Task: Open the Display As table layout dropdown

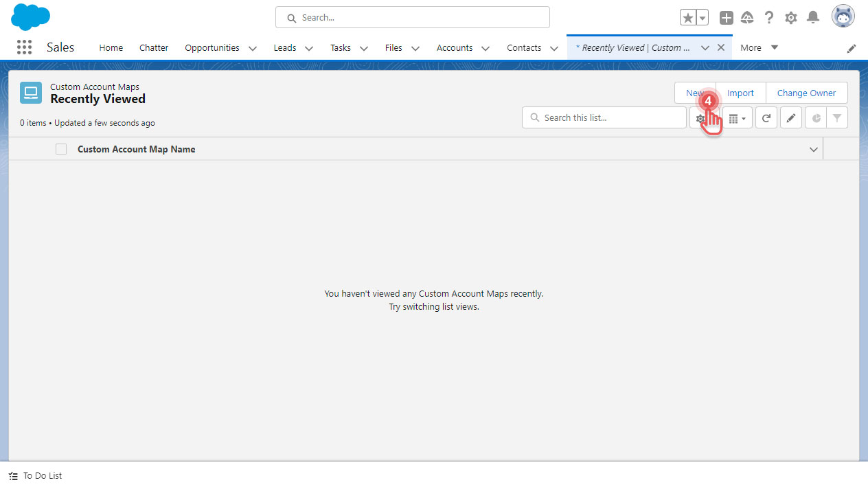Action: (737, 117)
